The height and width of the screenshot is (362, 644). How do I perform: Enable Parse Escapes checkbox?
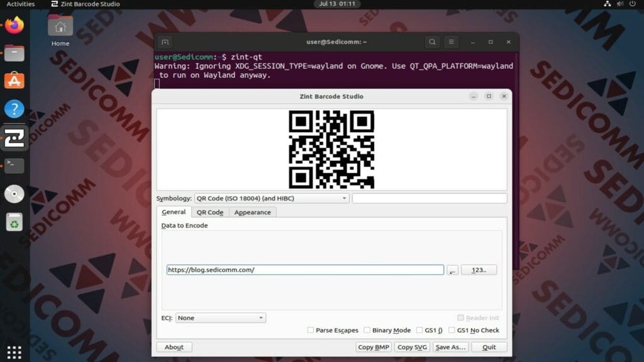click(x=311, y=330)
